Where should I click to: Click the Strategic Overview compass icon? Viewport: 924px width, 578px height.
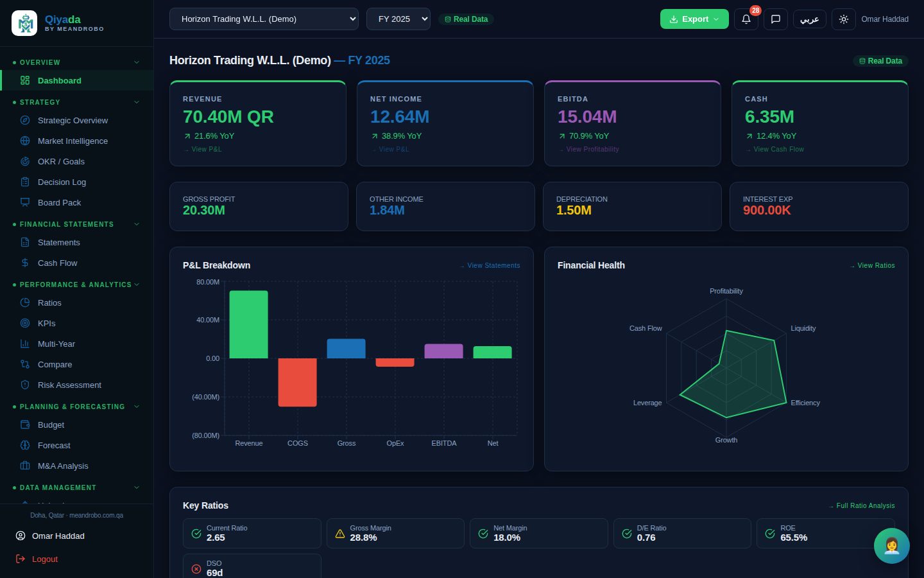click(25, 120)
